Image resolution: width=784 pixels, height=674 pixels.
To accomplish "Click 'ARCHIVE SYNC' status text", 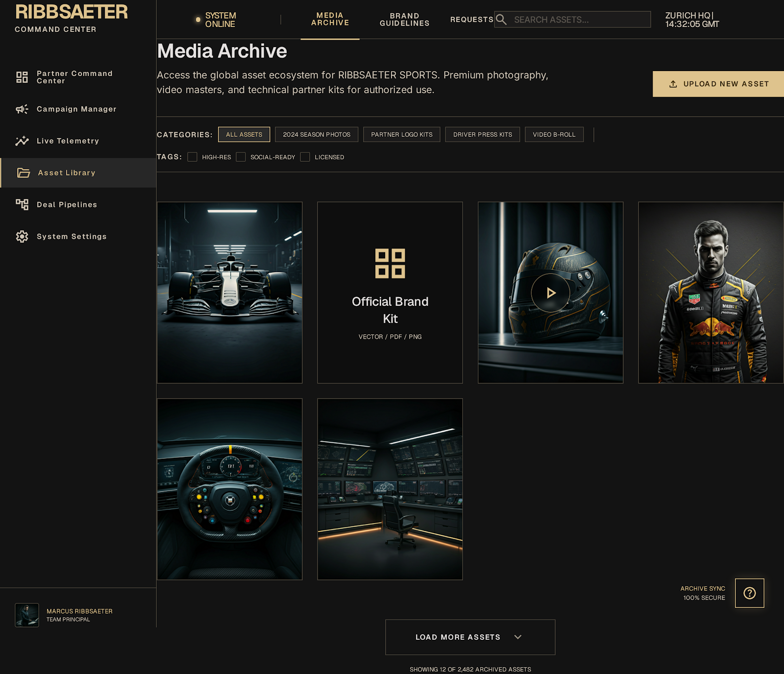I will point(703,588).
